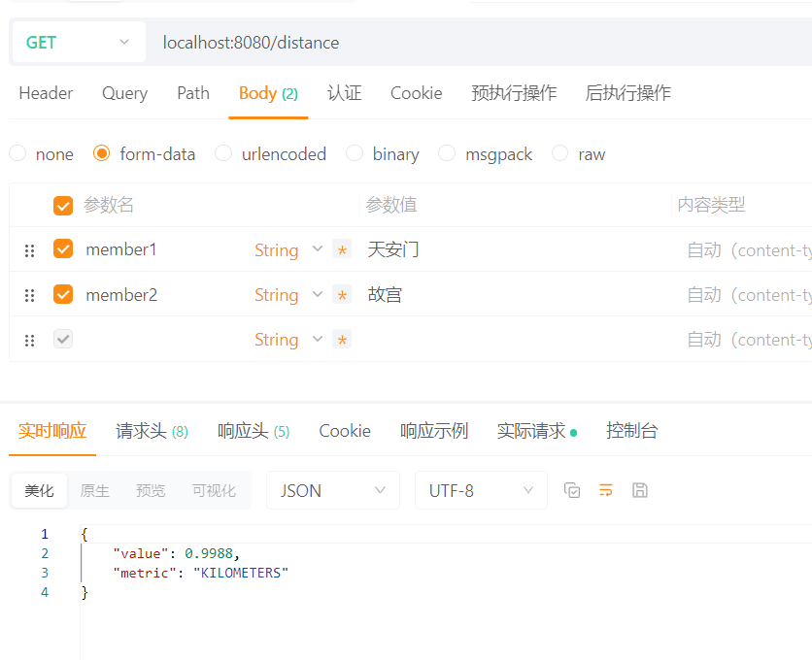This screenshot has width=812, height=660.
Task: Click the copy response icon beside UTF-8
Action: pyautogui.click(x=572, y=490)
